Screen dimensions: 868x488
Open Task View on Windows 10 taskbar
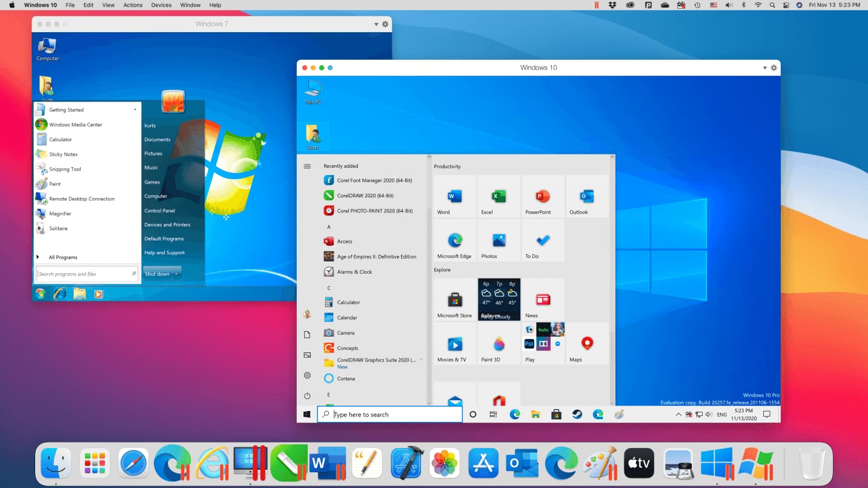coord(493,414)
